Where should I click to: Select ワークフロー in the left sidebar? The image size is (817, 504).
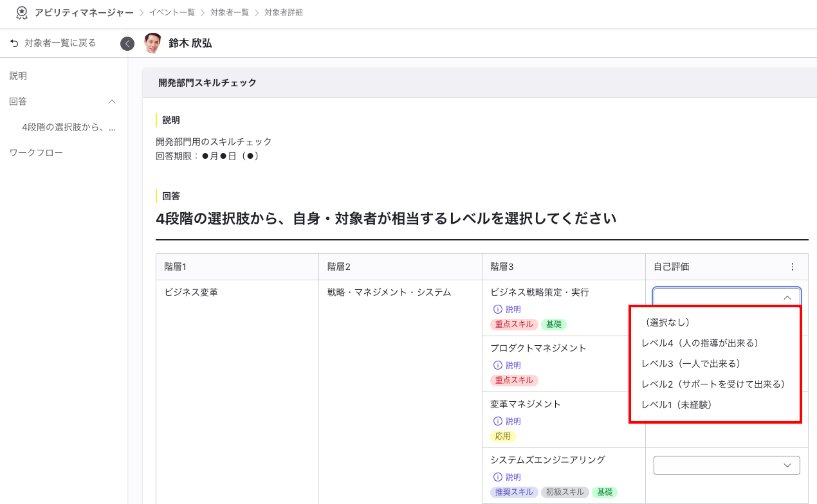(32, 152)
